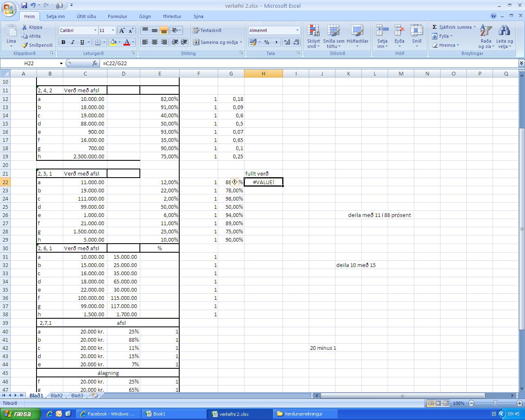Click the ræsa Start button

pos(20,414)
